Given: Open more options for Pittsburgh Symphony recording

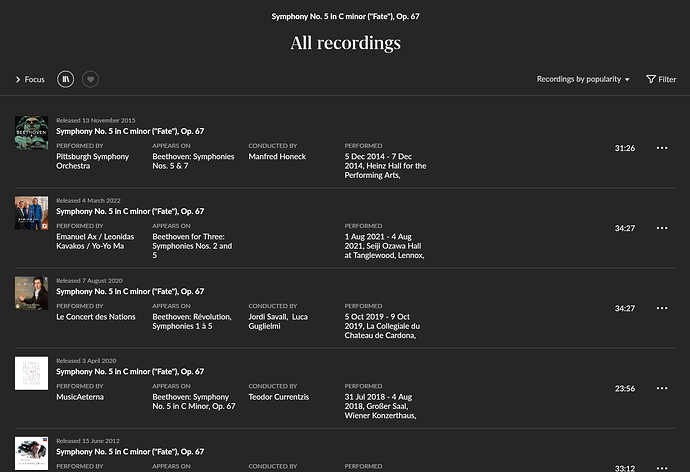Looking at the screenshot, I should [x=661, y=148].
